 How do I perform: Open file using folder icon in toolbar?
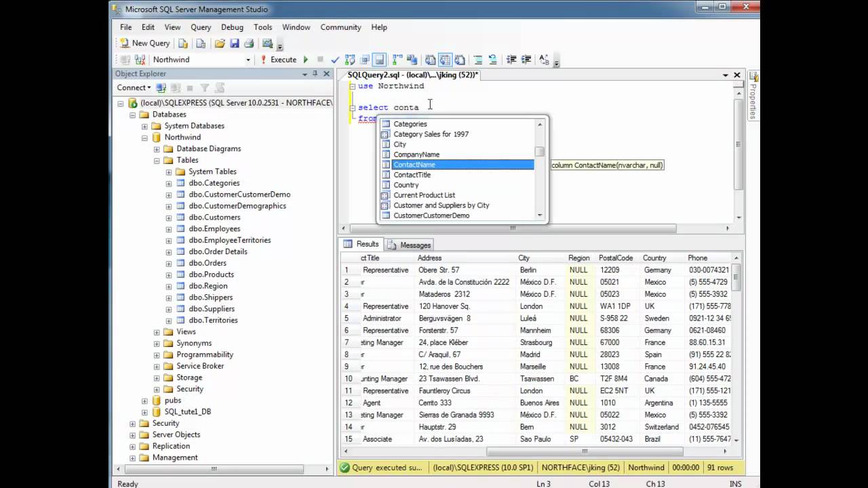click(219, 43)
